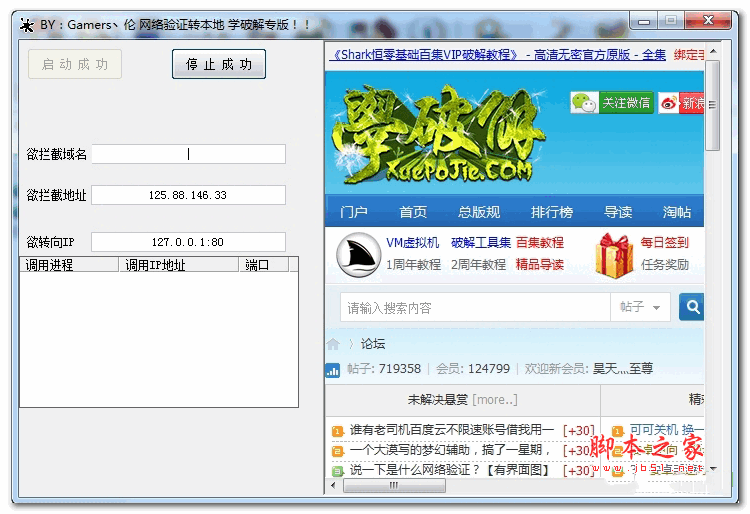Open the 淘帖 navigation tab
Image resolution: width=750 pixels, height=514 pixels.
(x=677, y=212)
